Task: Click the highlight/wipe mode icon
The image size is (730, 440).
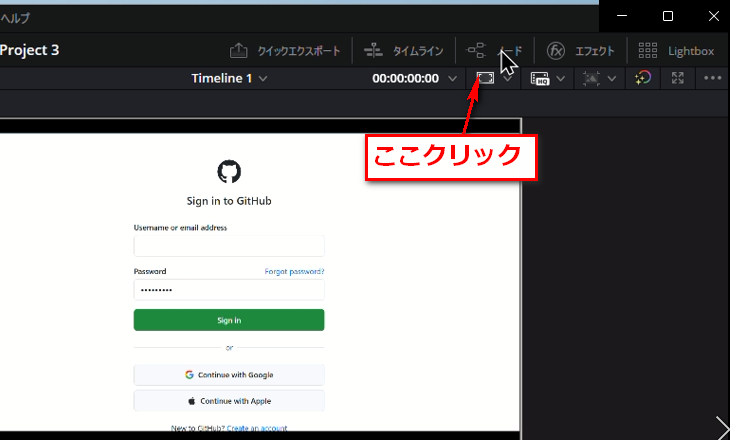Action: click(x=591, y=78)
